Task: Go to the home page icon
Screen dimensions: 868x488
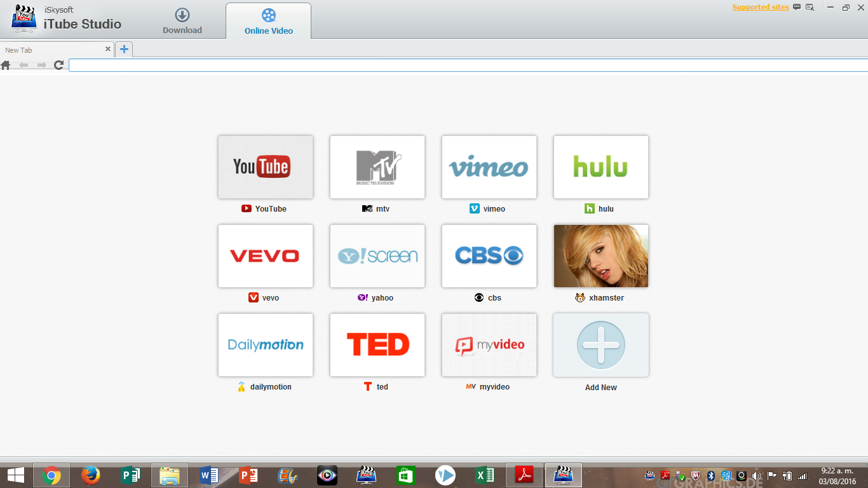Action: pos(6,65)
